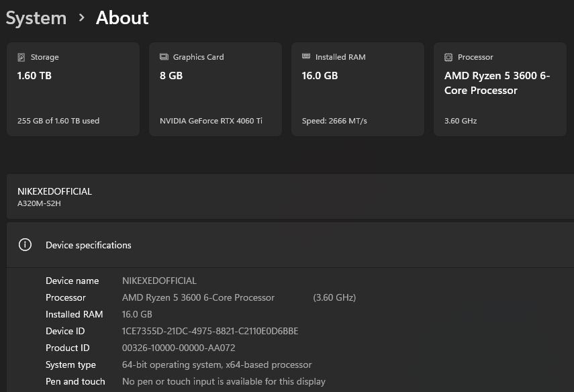Go back to System in breadcrumb
Viewport: 574px width, 392px height.
[36, 18]
